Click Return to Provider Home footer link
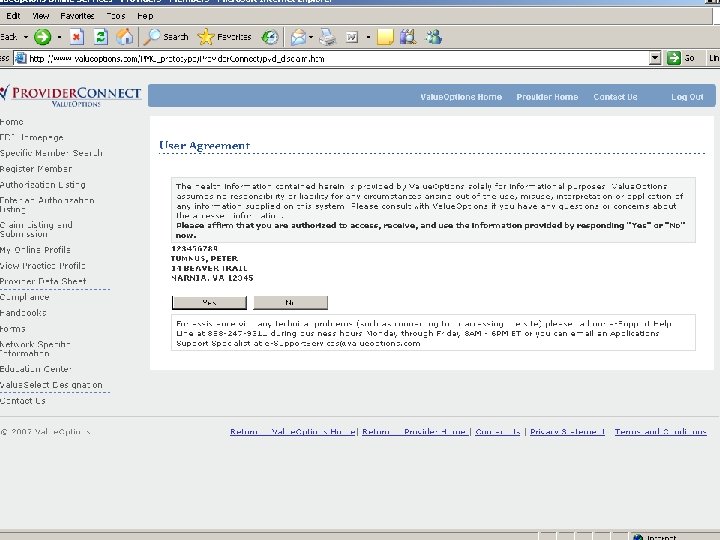Screen dimensions: 720x540 coord(414,432)
